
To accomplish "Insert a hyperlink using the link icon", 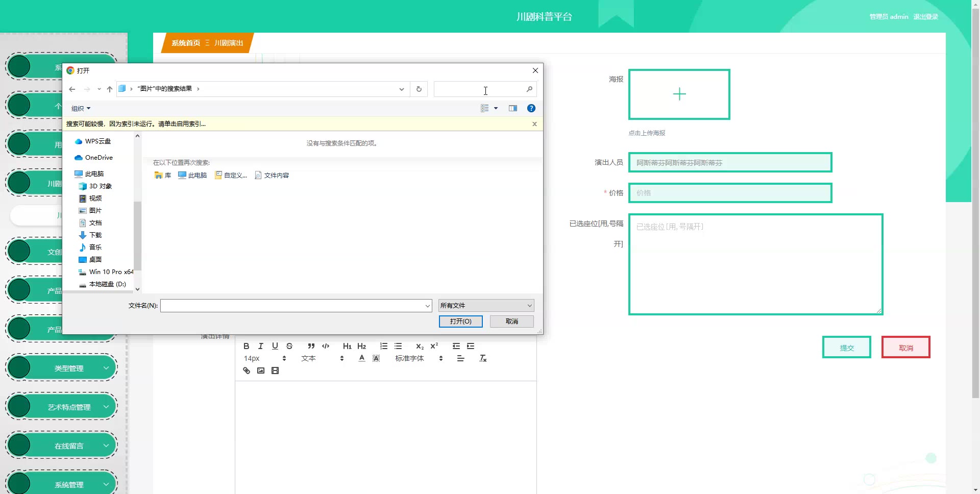I will click(247, 370).
